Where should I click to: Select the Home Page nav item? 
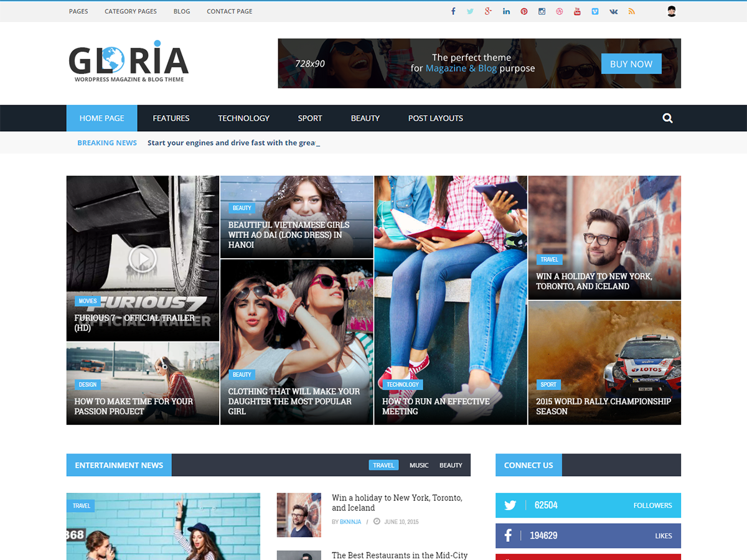click(101, 118)
